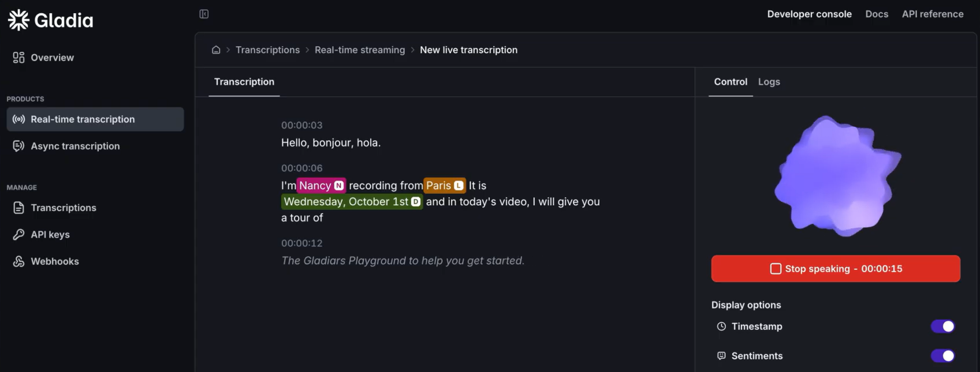Toggle the Sentiments display option
The image size is (980, 372).
[942, 356]
